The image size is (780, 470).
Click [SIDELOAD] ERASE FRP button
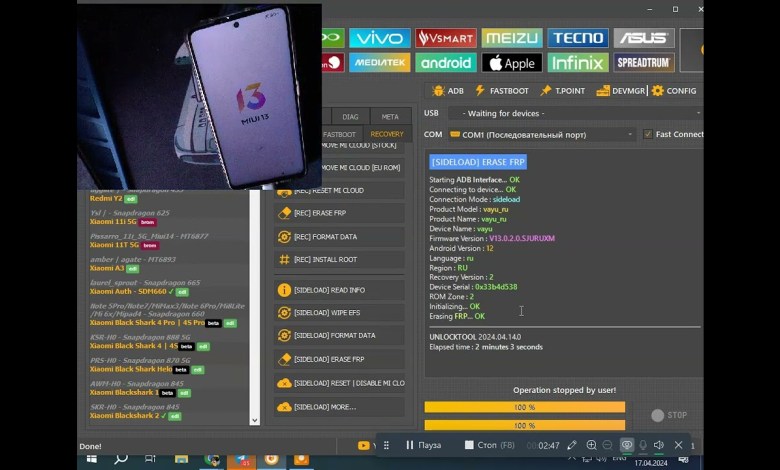click(340, 359)
